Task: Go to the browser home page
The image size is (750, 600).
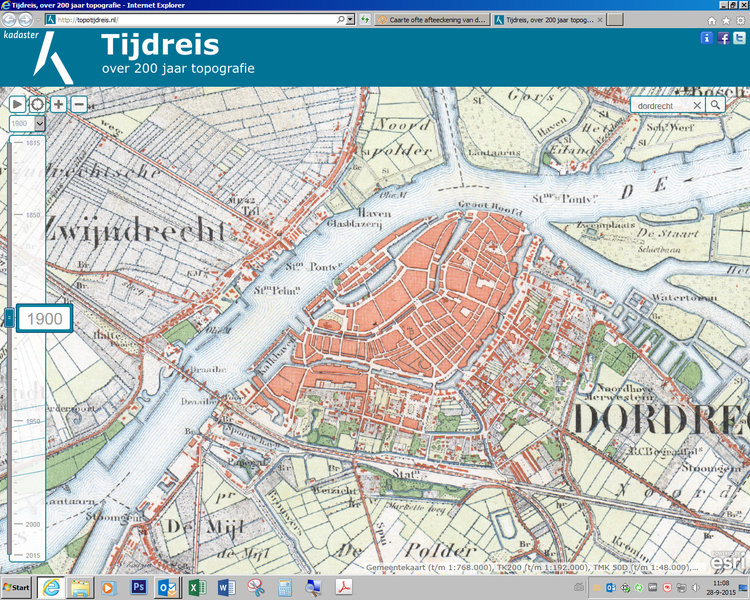Action: 712,20
